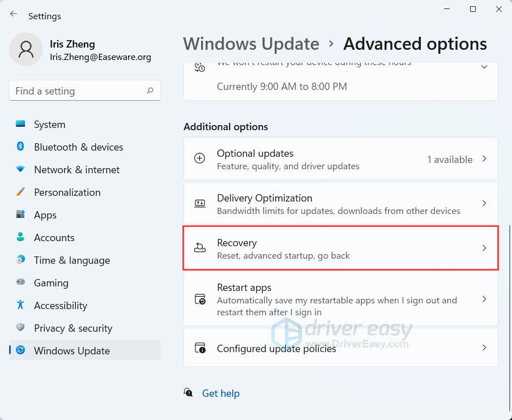
Task: Open the Recovery row chevron
Action: tap(484, 248)
